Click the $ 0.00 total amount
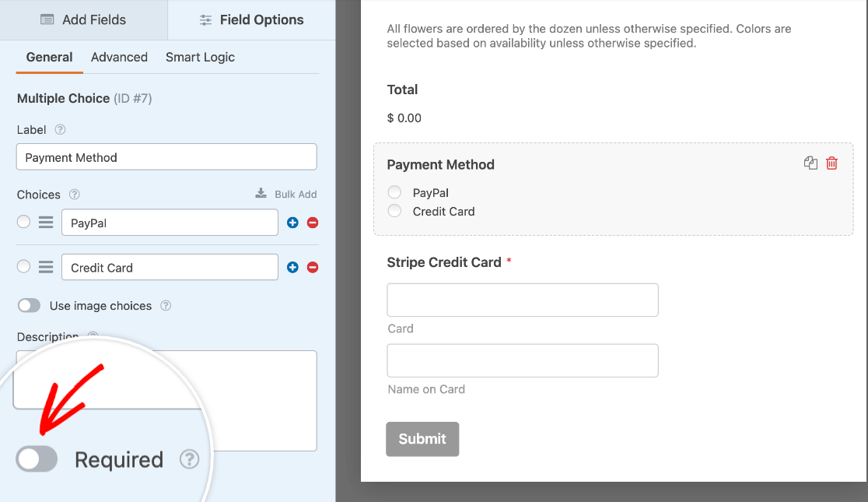This screenshot has width=868, height=502. (x=404, y=118)
